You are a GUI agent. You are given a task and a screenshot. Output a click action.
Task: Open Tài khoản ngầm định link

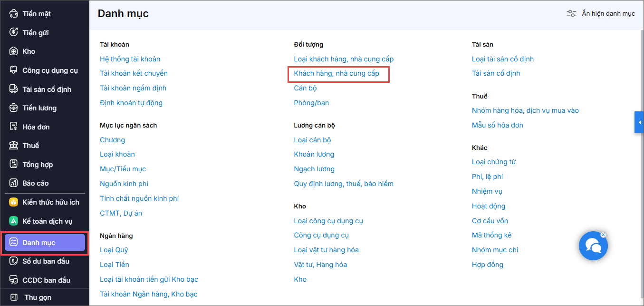point(133,88)
